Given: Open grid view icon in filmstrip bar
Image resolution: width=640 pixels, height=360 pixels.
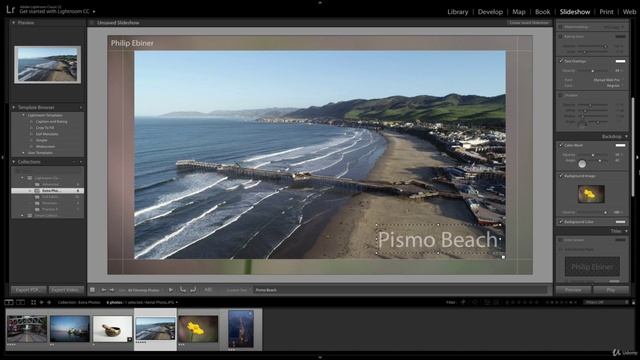Looking at the screenshot, I should click(x=33, y=302).
